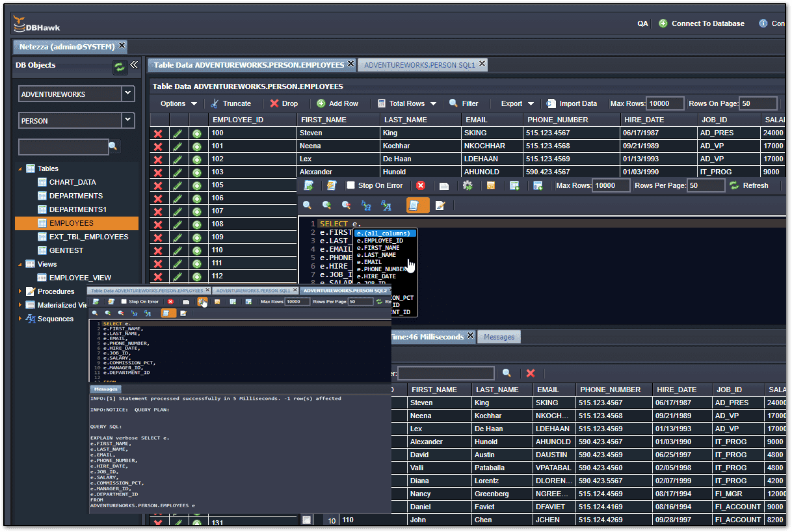Open the PERSON schema dropdown
This screenshot has height=532, width=792.
pyautogui.click(x=127, y=120)
